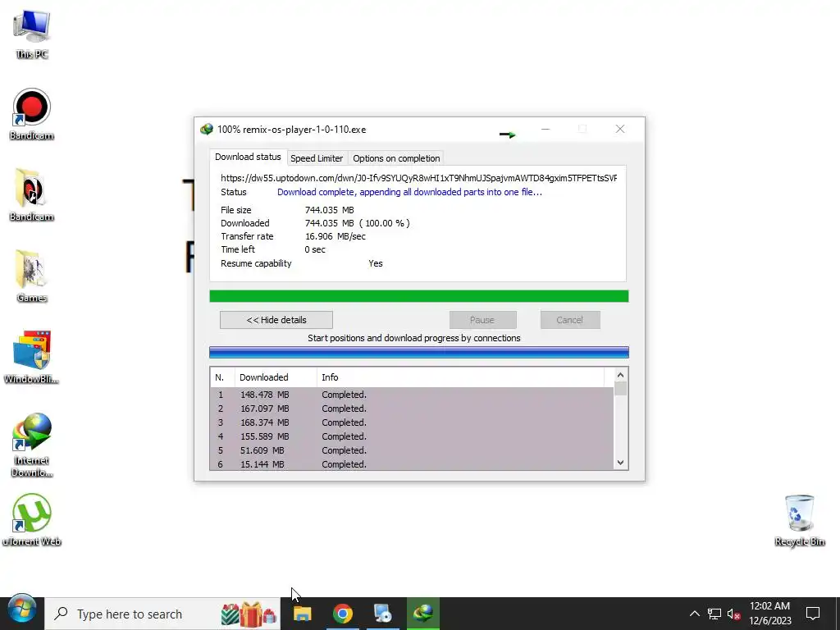Image resolution: width=840 pixels, height=630 pixels.
Task: Open File Explorer from taskbar
Action: point(302,614)
